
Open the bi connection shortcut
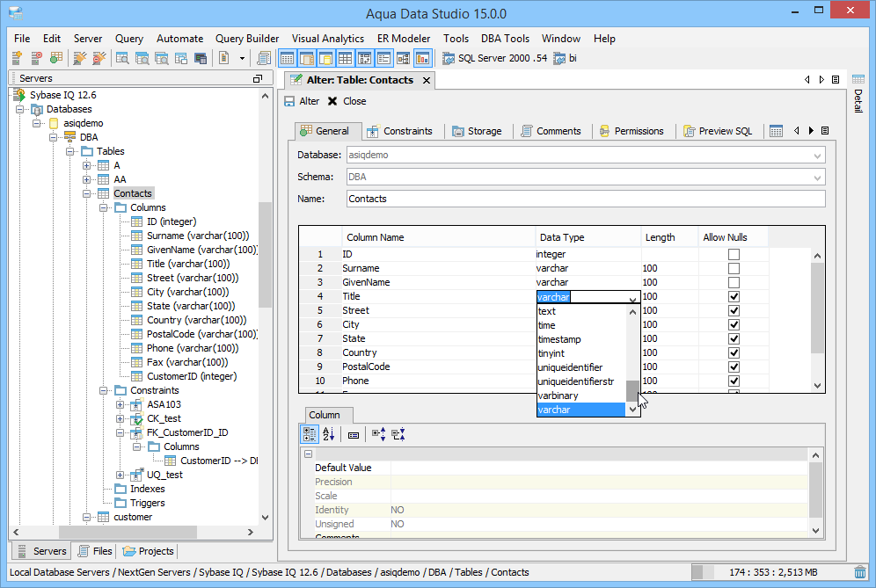tap(566, 58)
